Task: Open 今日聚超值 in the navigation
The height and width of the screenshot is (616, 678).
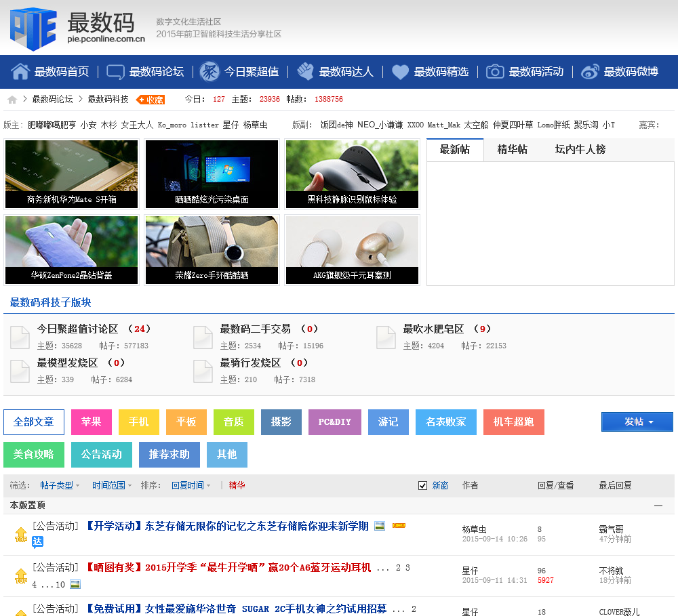Action: tap(252, 72)
